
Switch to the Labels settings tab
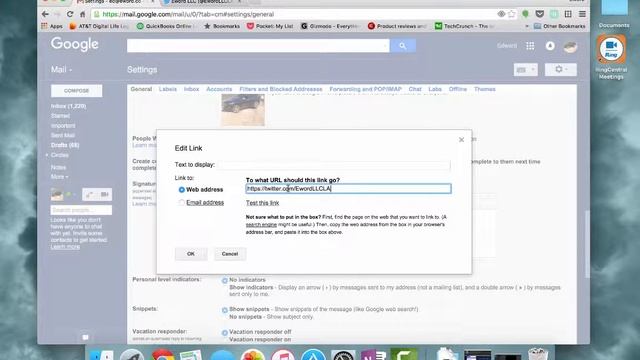168,89
